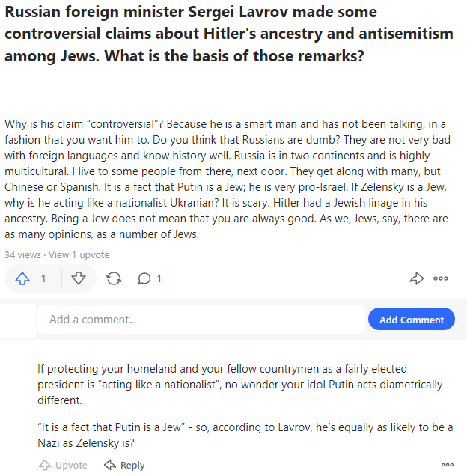Click the comment paragraph beginning 'If protecting your homeland'
Image resolution: width=467 pixels, height=476 pixels.
tap(240, 385)
